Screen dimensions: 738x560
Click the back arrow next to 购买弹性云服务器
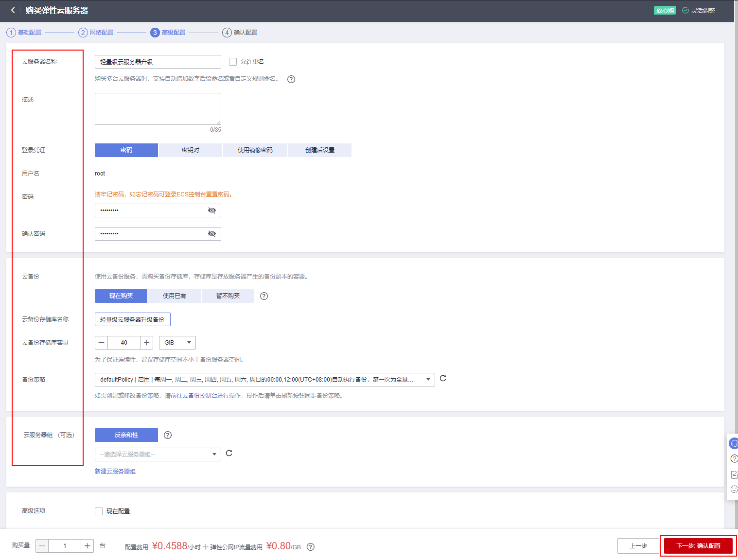[x=13, y=10]
